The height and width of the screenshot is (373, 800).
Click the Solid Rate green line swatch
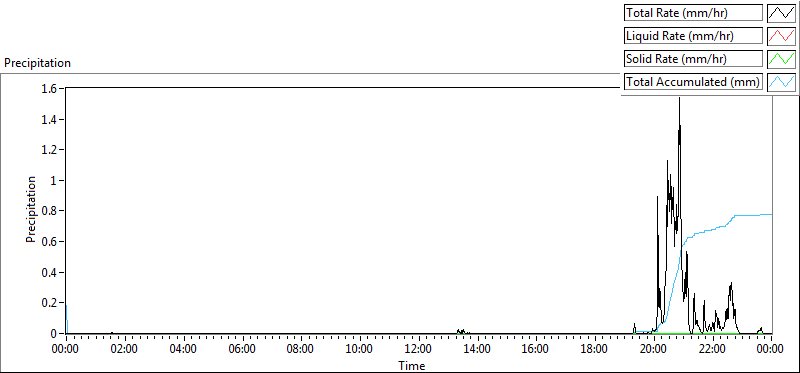click(781, 59)
